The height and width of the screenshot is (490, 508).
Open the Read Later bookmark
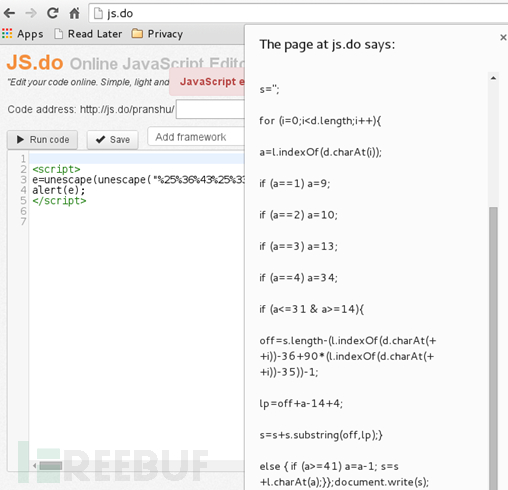[88, 34]
